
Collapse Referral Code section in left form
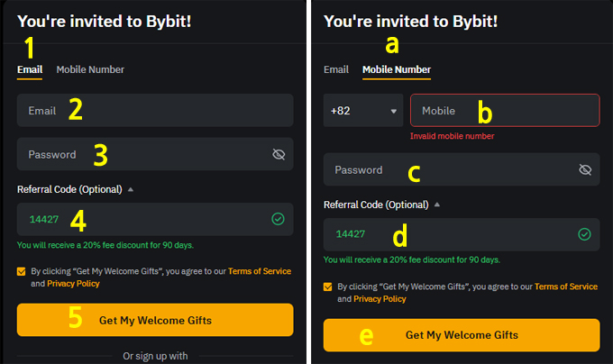(131, 189)
